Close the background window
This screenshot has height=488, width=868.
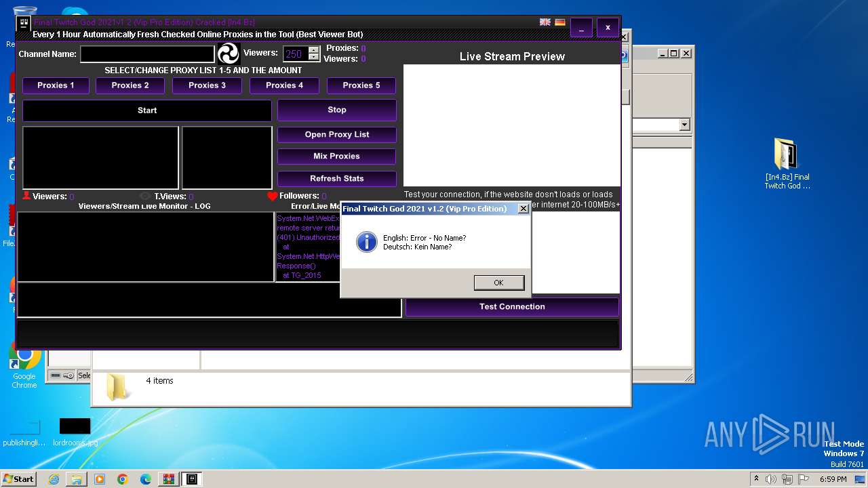point(686,53)
